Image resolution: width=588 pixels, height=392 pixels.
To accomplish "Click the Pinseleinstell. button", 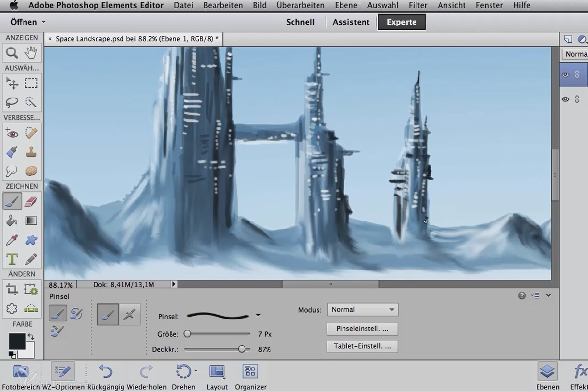I will (362, 328).
